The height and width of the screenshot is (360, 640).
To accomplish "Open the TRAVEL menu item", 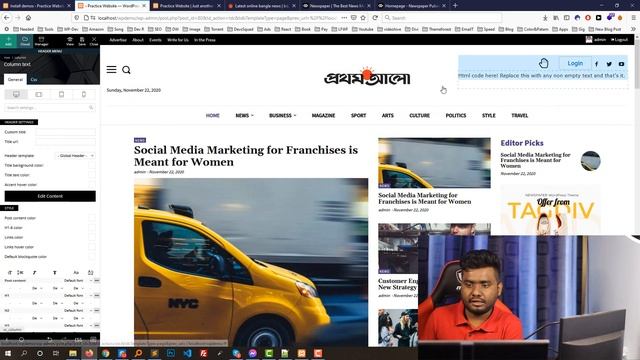I will [x=520, y=116].
